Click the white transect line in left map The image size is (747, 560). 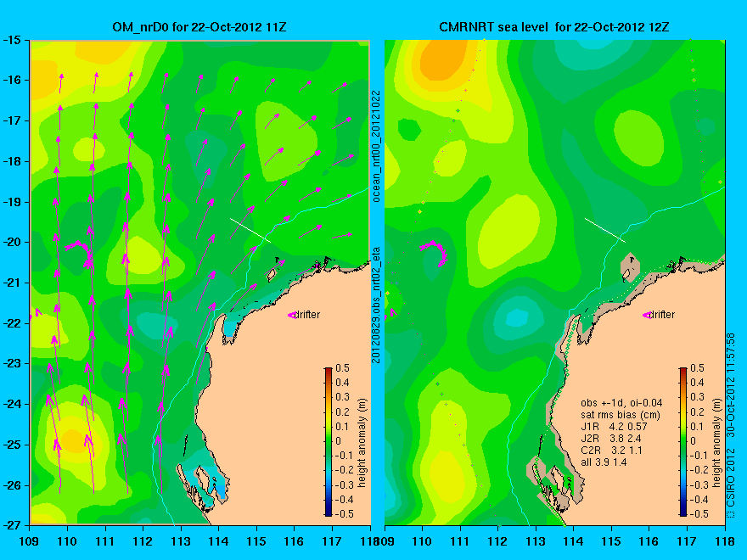click(250, 230)
